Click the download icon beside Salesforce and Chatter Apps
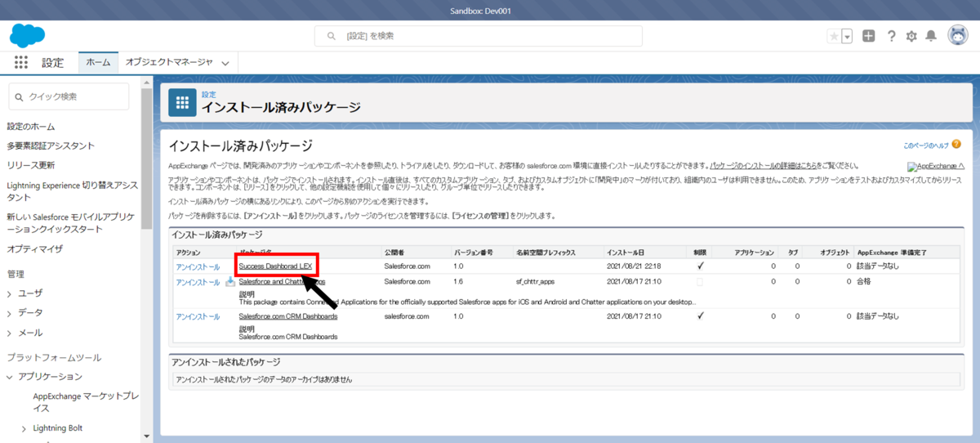The image size is (980, 443). (x=229, y=282)
